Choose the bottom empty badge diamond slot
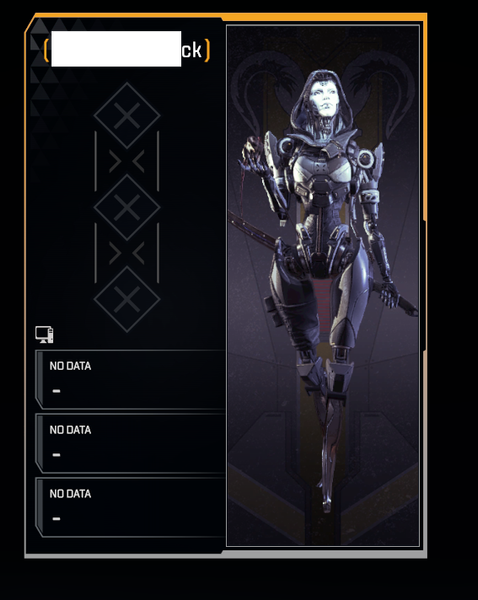 pos(127,299)
